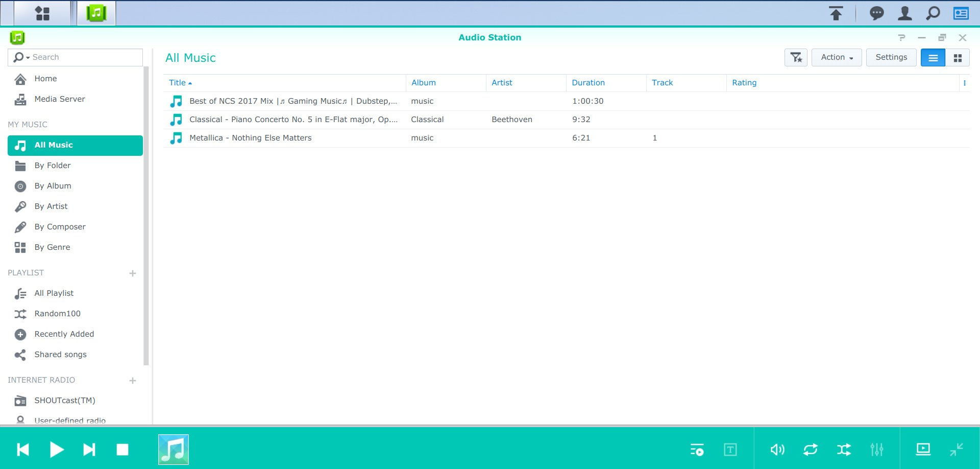Screen dimensions: 980x469
Task: Open the Random100 playlist
Action: [75, 314]
